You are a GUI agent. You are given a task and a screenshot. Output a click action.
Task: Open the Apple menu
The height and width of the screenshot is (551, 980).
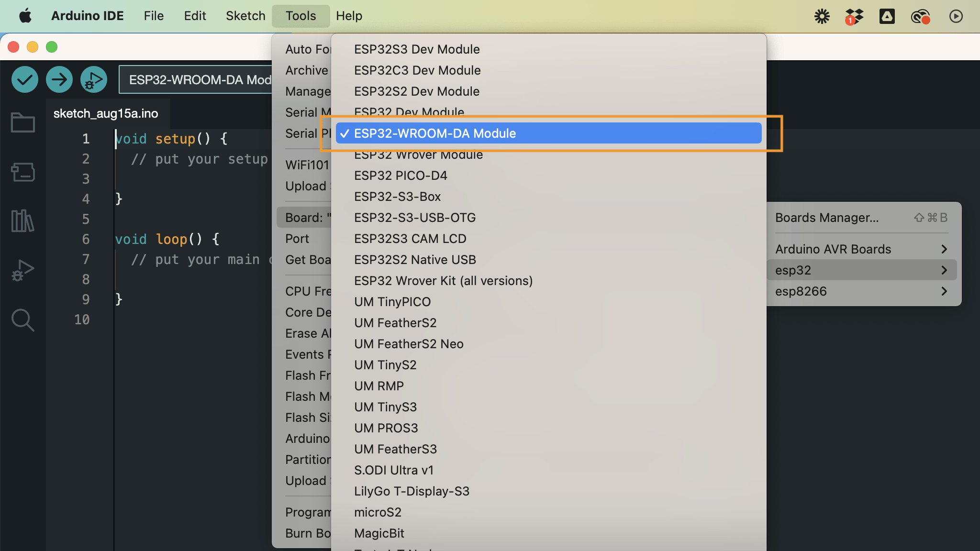click(x=25, y=16)
